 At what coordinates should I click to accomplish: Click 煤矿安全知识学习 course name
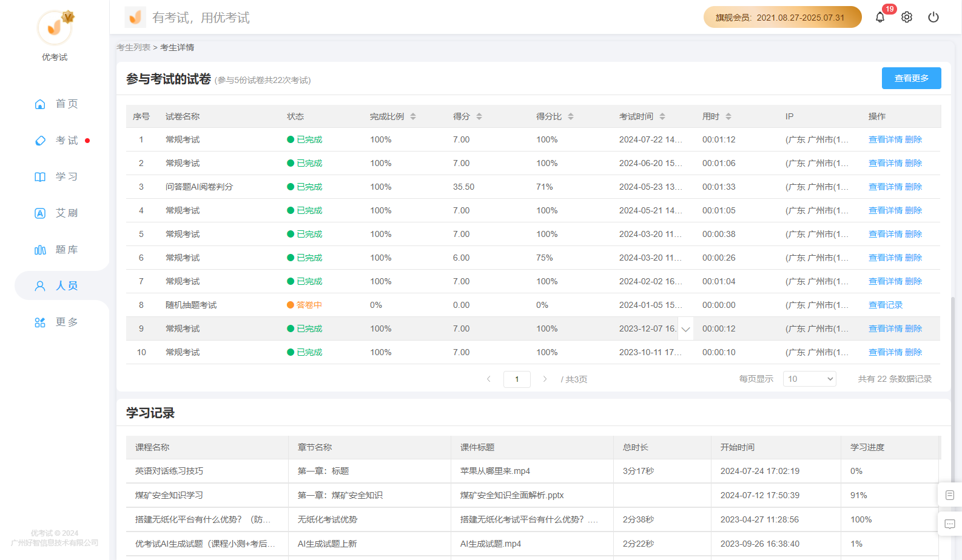tap(169, 495)
